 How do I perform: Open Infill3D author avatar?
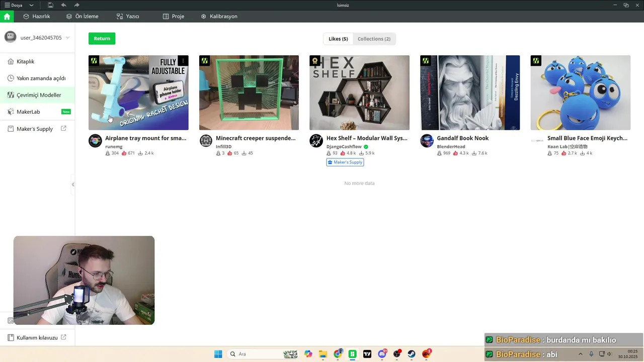tap(206, 141)
